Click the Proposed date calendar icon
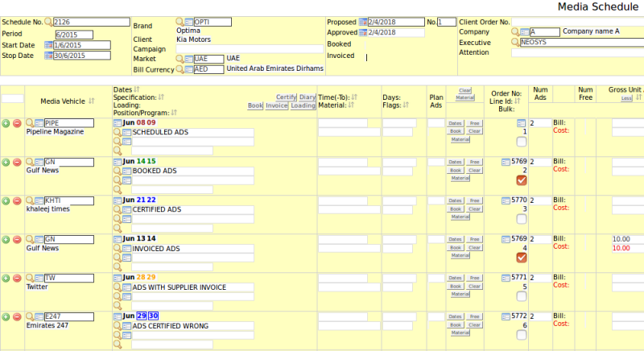 point(363,22)
